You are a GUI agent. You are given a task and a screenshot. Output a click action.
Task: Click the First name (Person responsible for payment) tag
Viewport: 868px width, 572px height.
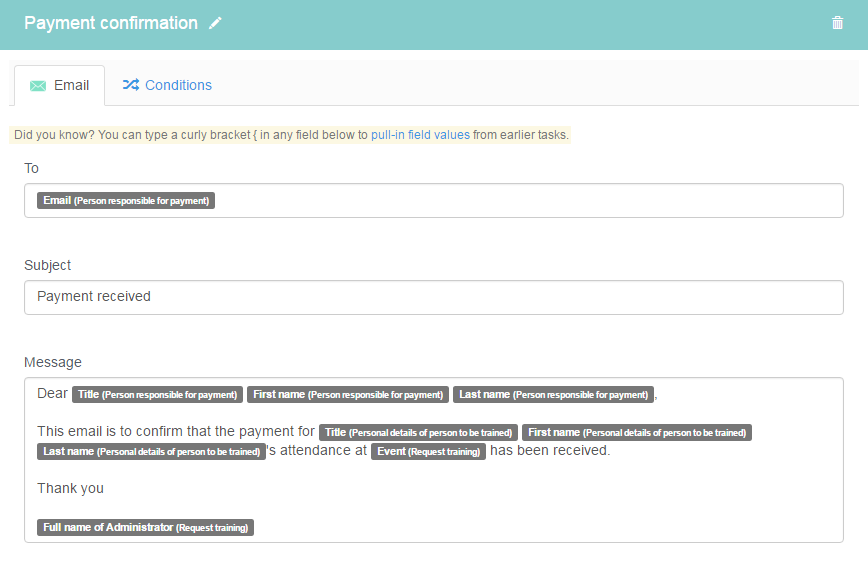tap(348, 394)
